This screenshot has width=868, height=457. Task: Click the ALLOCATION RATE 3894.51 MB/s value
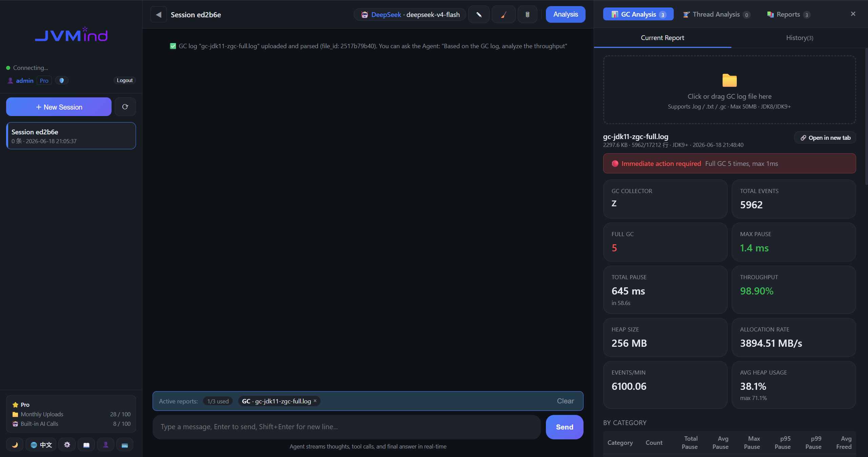[x=771, y=343]
